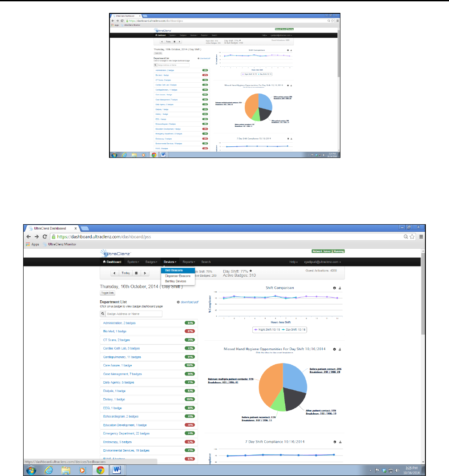Click the page scrollbar thumb in the lower screenshot
Viewport: 449px width, 476px height.
point(423,294)
